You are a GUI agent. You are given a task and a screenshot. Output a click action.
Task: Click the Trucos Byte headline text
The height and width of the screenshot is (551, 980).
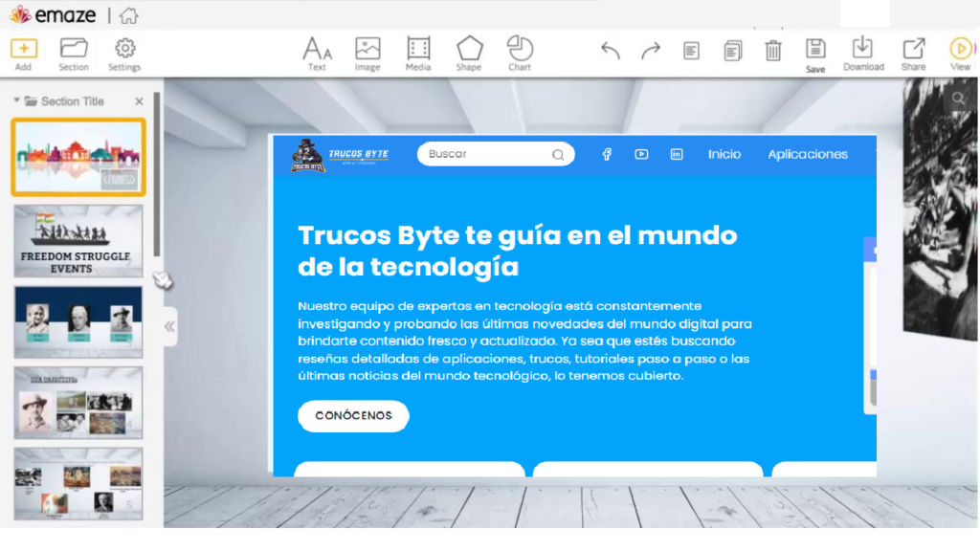(x=517, y=252)
